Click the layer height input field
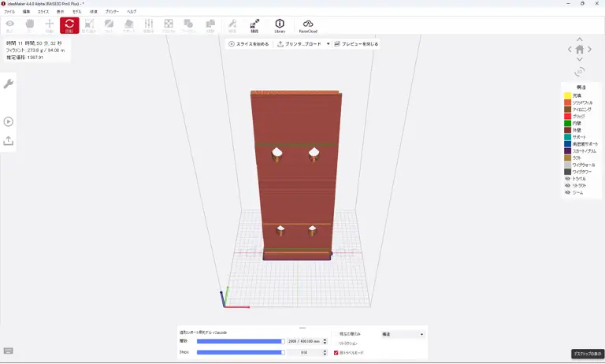 (304, 341)
